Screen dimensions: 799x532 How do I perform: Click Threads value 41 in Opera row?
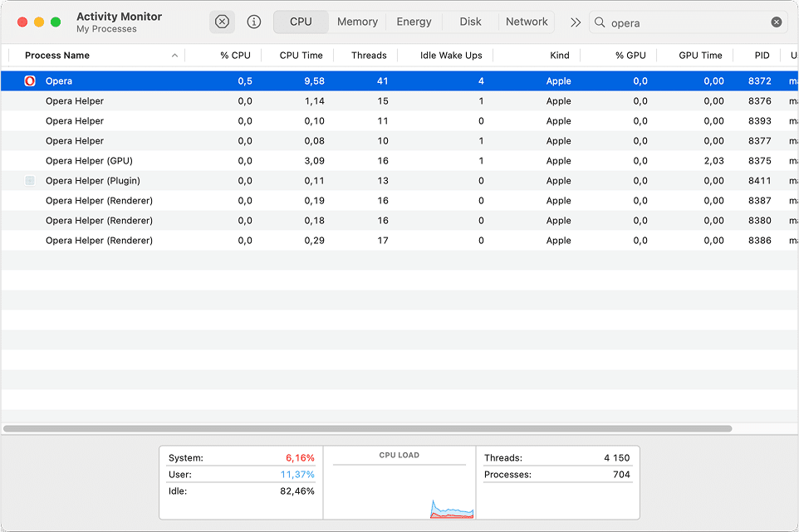pos(383,81)
